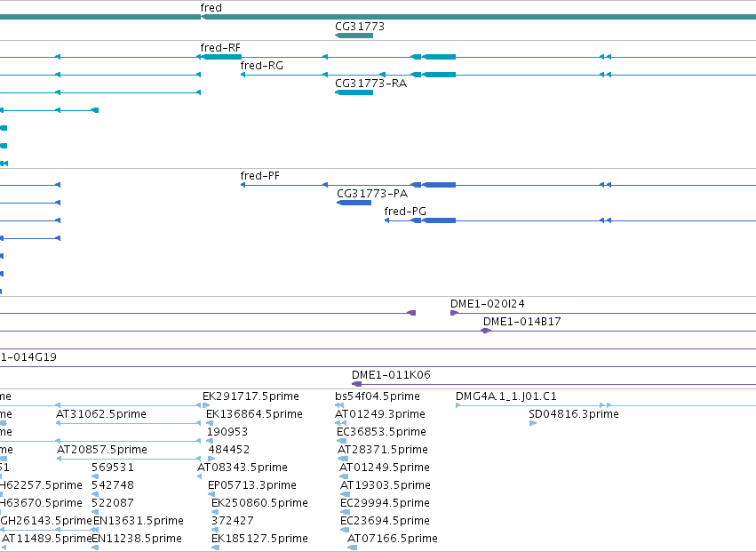Select the 542748 EST label
Screen dimensions: 756x552
[x=113, y=485]
